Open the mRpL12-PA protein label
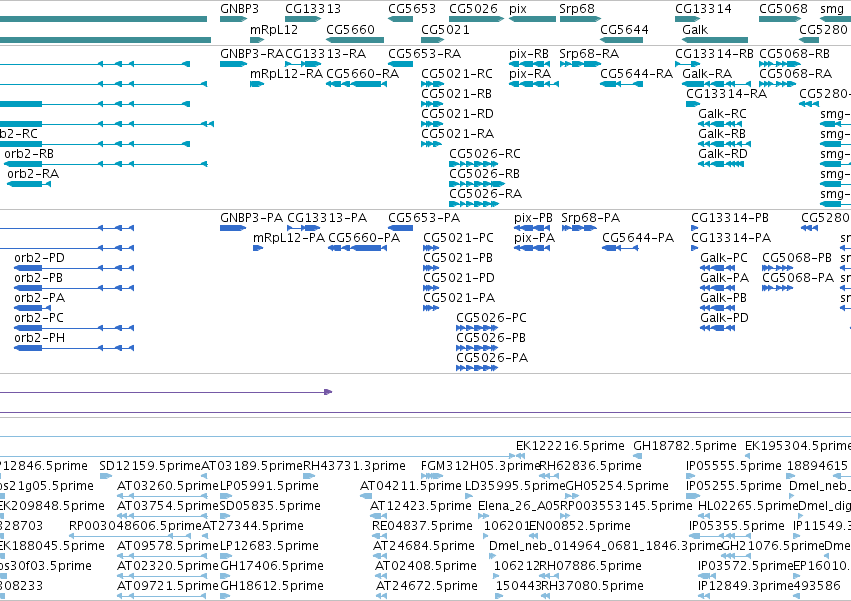 289,238
